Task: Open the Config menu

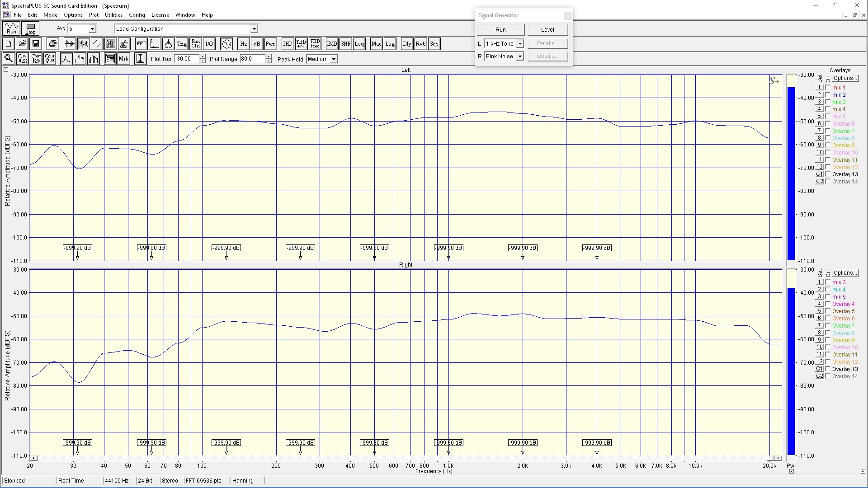Action: (137, 15)
